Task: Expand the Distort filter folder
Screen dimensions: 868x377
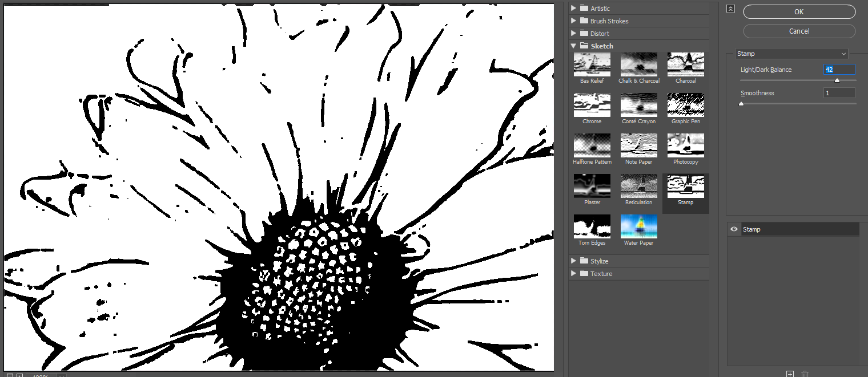Action: 574,33
